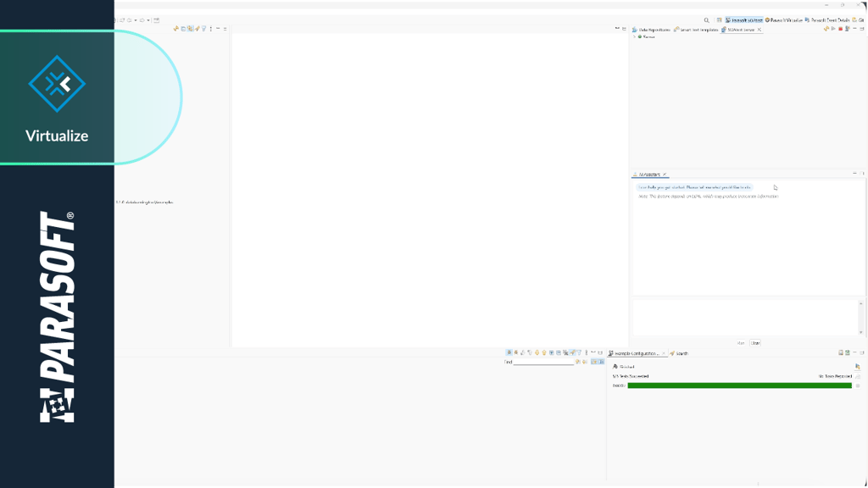The image size is (868, 488).
Task: Switch to Parasoft SOAtest perspective
Action: click(744, 20)
